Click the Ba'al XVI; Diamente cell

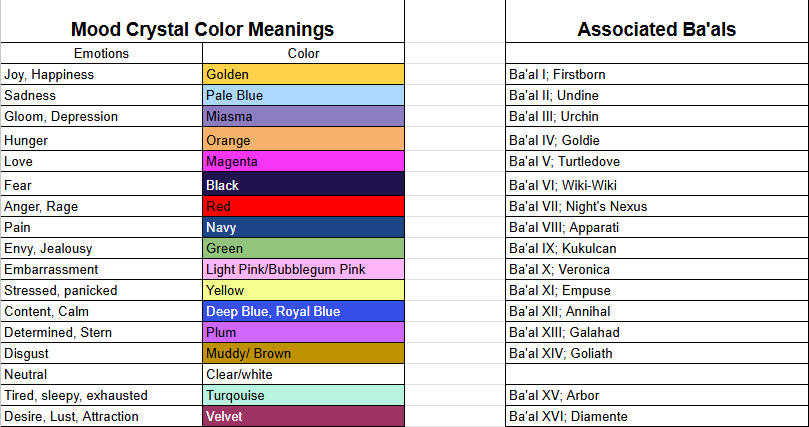pos(656,416)
